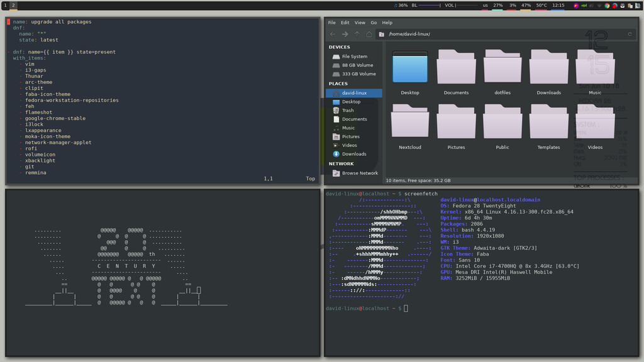Collapse the DEVICES section in Thunar sidebar

tap(339, 47)
